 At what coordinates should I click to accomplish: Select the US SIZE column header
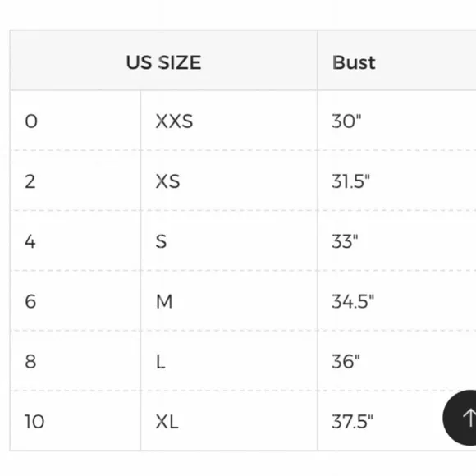pyautogui.click(x=163, y=61)
